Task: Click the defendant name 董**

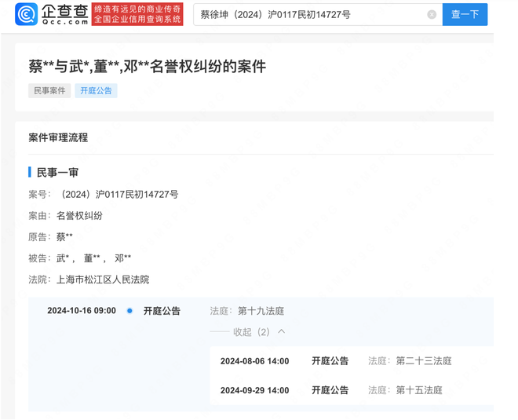Action: (x=93, y=258)
